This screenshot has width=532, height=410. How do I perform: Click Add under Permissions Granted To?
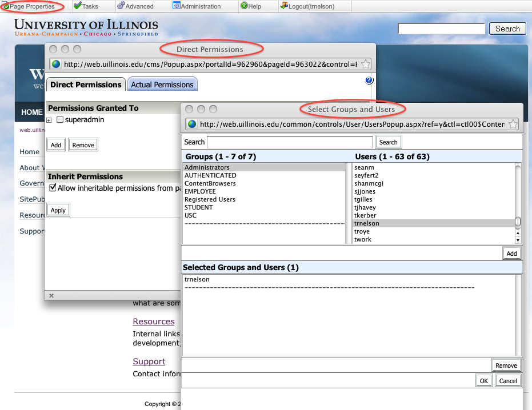tap(56, 145)
